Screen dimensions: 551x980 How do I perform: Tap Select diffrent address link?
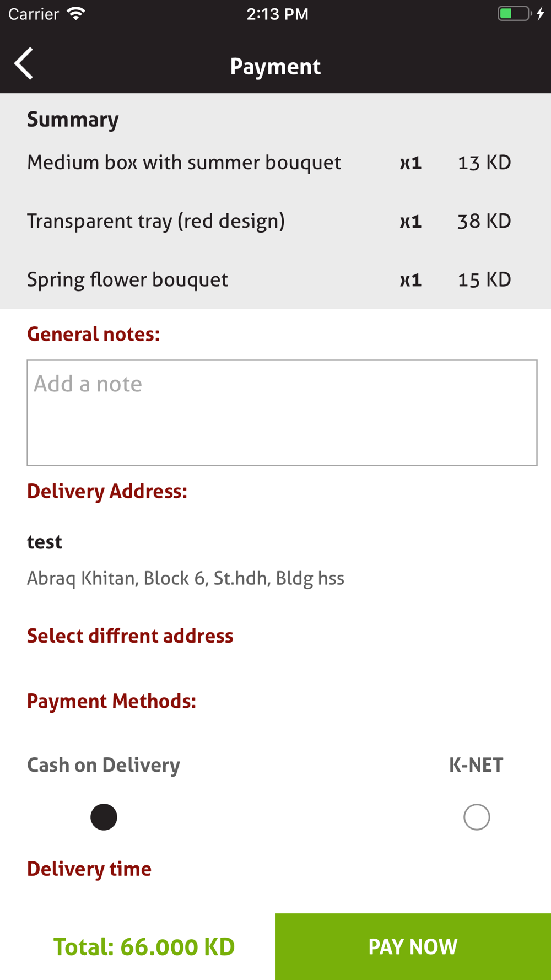[130, 636]
